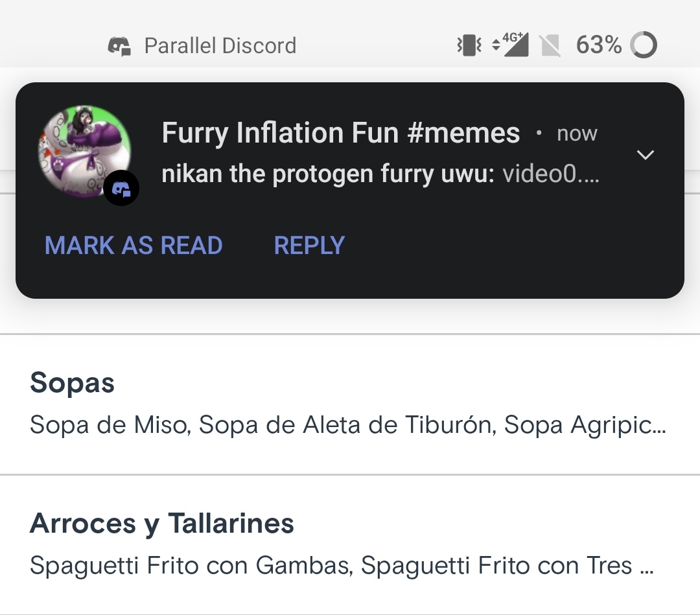The image size is (700, 615).
Task: Tap the Spaguetti Frito con Gambas dish list
Action: point(341,566)
